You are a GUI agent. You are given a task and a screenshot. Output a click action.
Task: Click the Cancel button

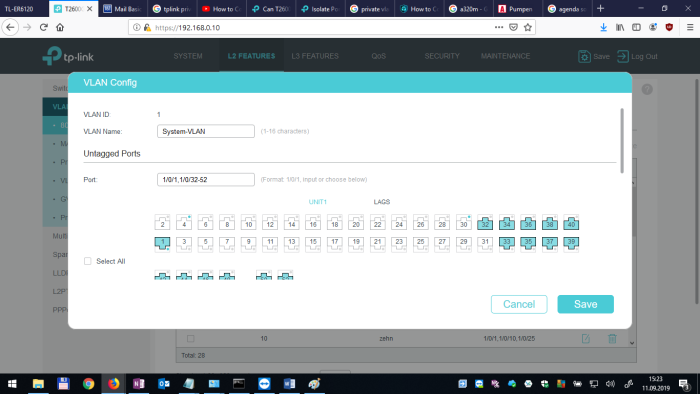tap(519, 304)
